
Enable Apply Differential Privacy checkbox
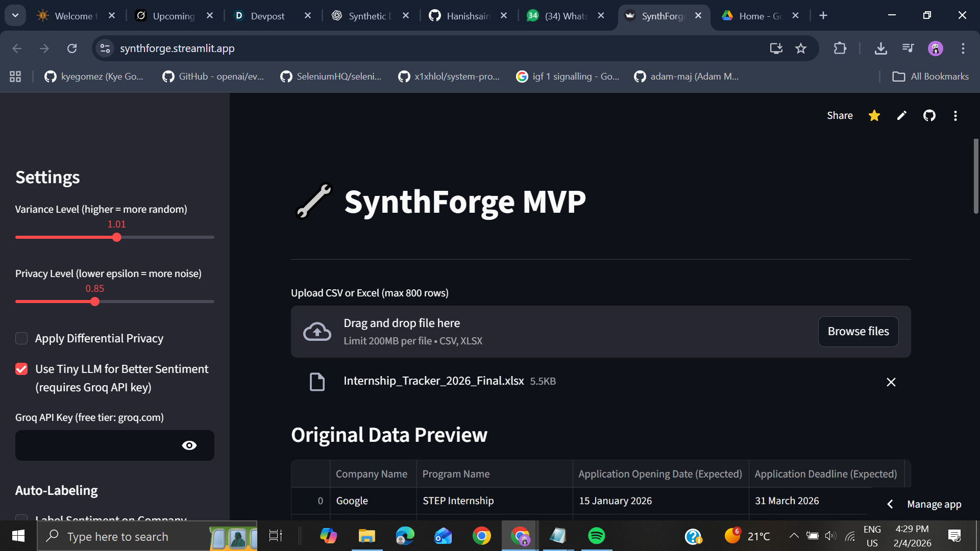[x=21, y=338]
